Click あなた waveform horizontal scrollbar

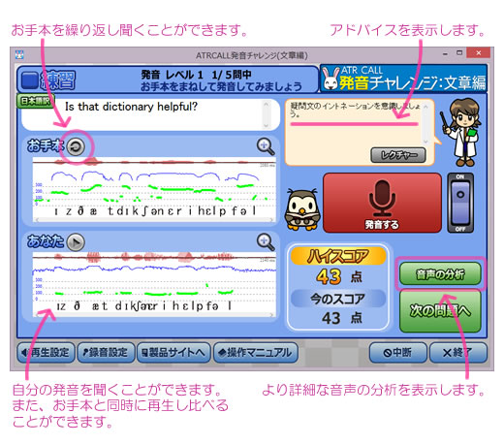(155, 314)
